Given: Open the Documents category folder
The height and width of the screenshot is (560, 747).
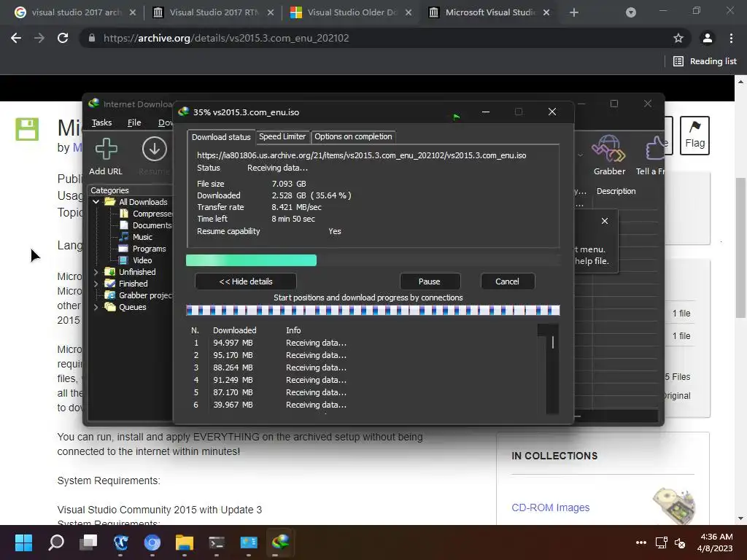Looking at the screenshot, I should (146, 225).
